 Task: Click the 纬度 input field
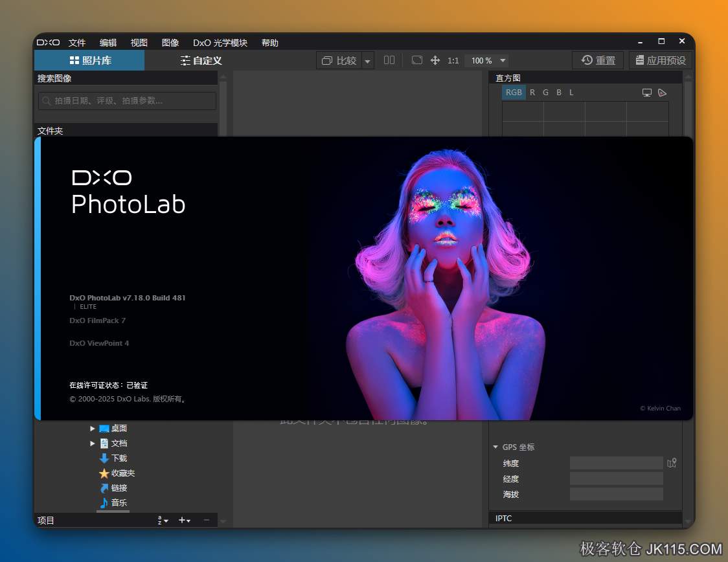pos(616,463)
